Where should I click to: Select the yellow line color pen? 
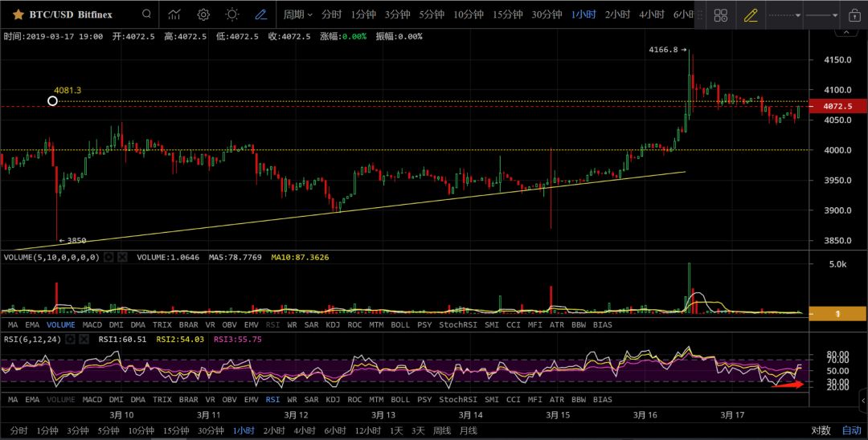pos(751,15)
